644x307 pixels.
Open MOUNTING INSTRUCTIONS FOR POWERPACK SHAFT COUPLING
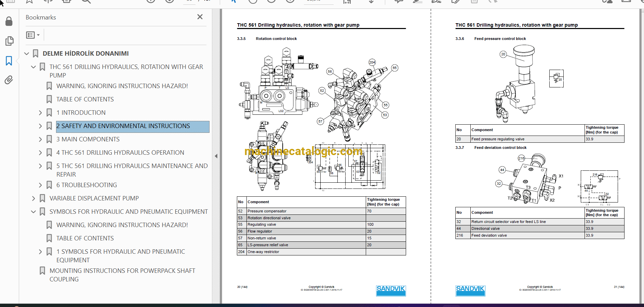122,275
